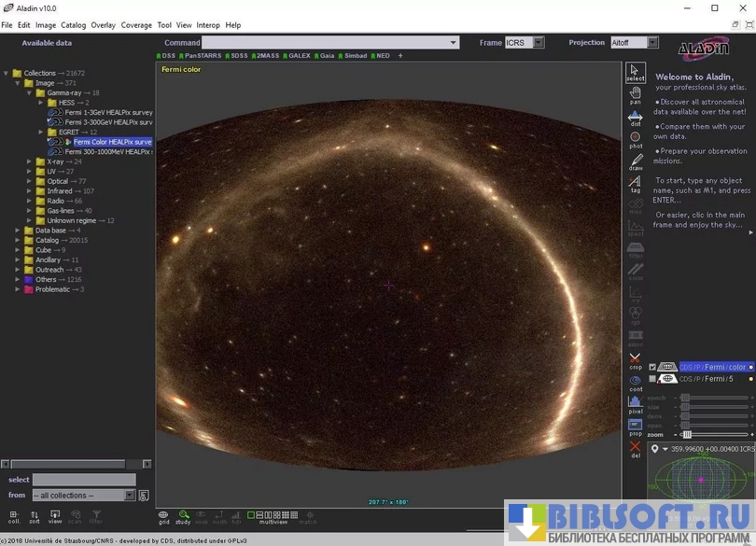Open the pixel histogram tool
The height and width of the screenshot is (546, 756).
click(x=635, y=404)
